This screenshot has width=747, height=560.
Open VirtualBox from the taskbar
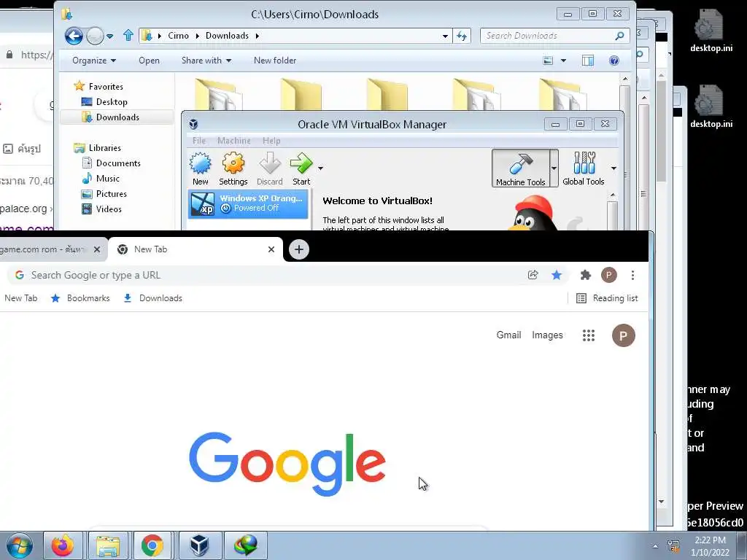pos(199,545)
